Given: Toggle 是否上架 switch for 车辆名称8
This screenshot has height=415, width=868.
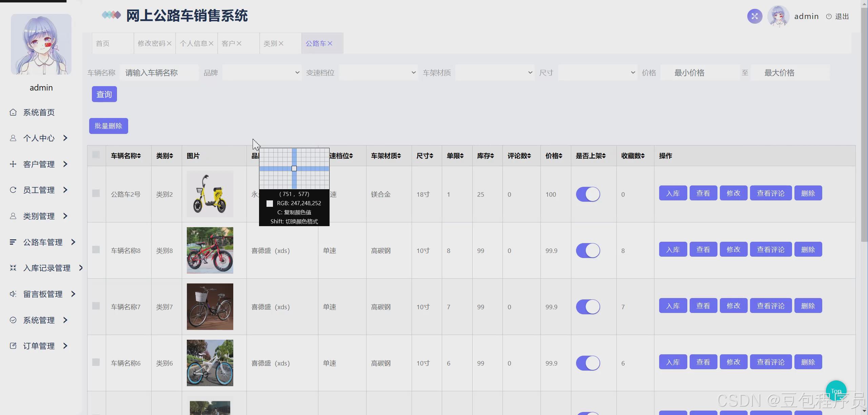Looking at the screenshot, I should point(588,251).
